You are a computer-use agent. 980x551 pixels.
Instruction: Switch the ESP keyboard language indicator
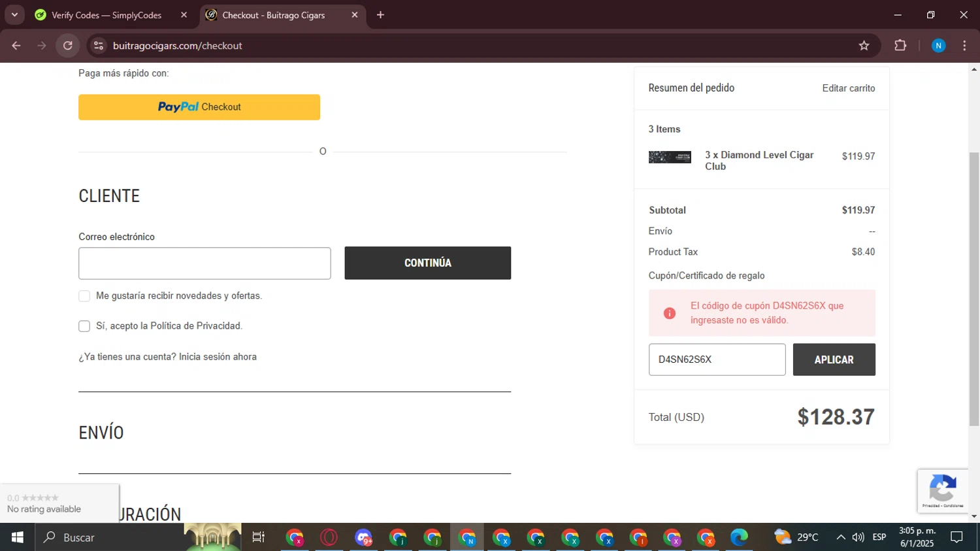click(x=879, y=537)
